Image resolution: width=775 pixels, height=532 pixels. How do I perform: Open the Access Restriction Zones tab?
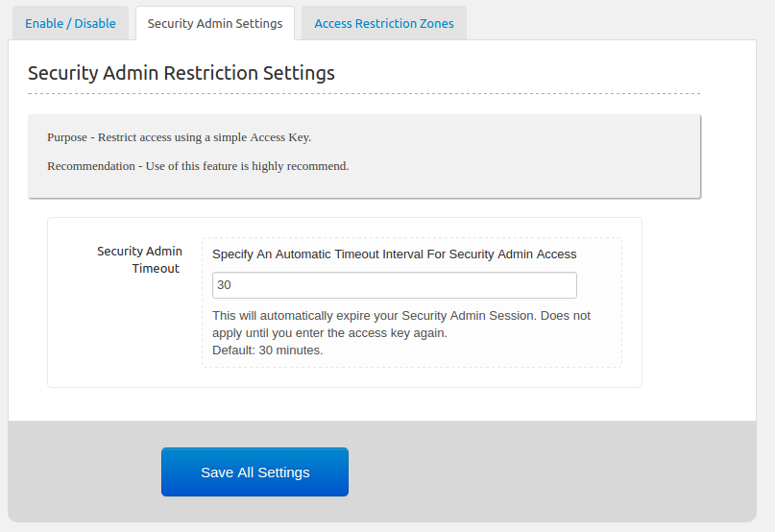384,23
